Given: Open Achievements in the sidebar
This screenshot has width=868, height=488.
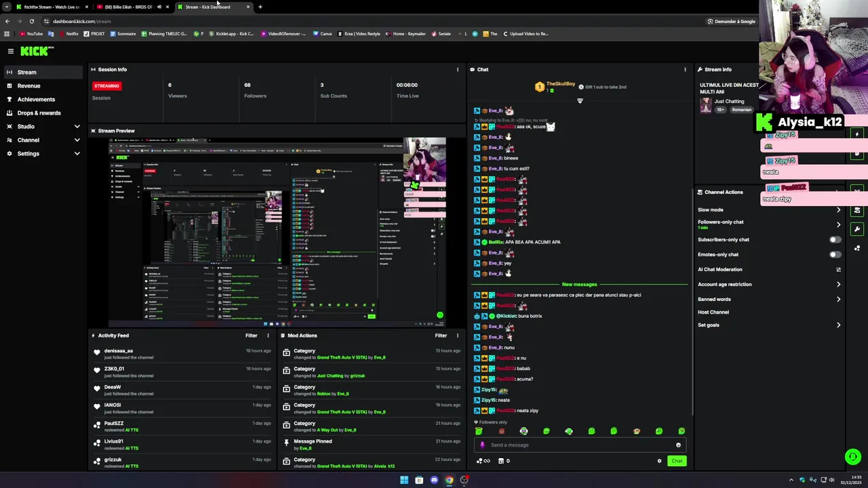Looking at the screenshot, I should (43, 100).
